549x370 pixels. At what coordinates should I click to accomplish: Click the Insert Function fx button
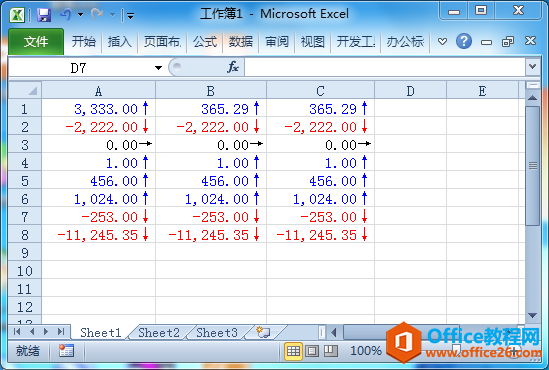233,67
